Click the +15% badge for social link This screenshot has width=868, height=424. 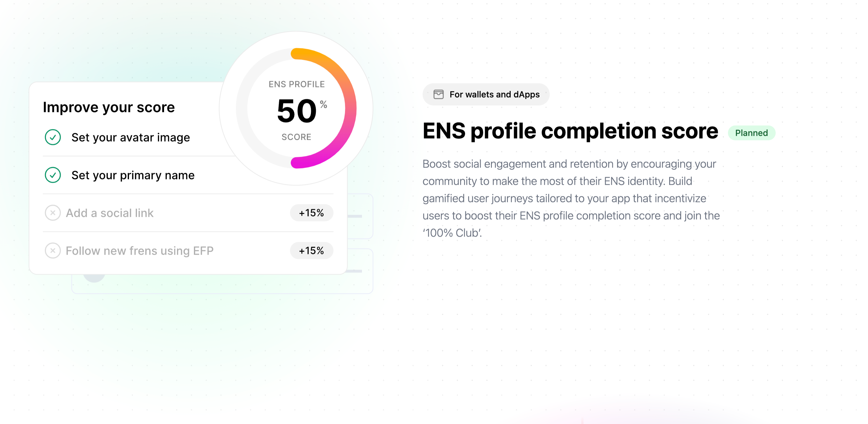point(311,213)
